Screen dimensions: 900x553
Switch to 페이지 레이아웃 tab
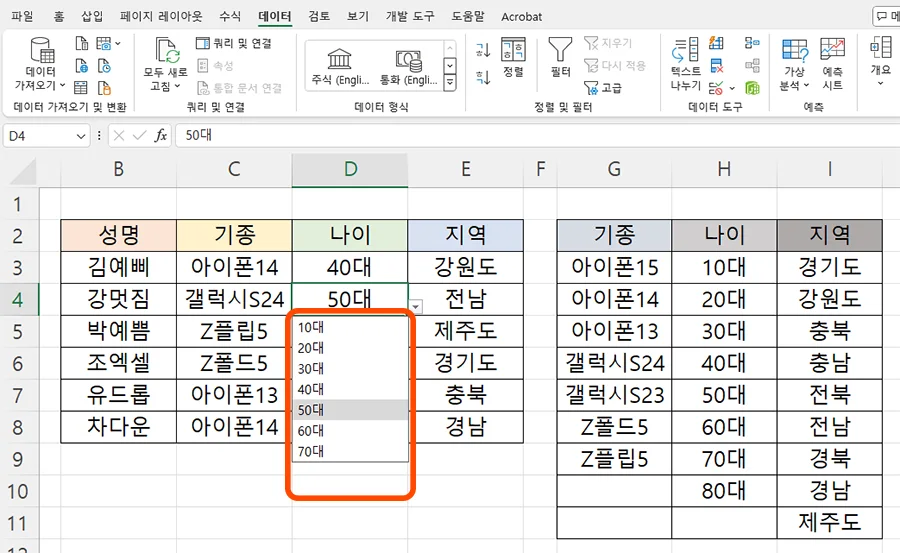coord(161,17)
